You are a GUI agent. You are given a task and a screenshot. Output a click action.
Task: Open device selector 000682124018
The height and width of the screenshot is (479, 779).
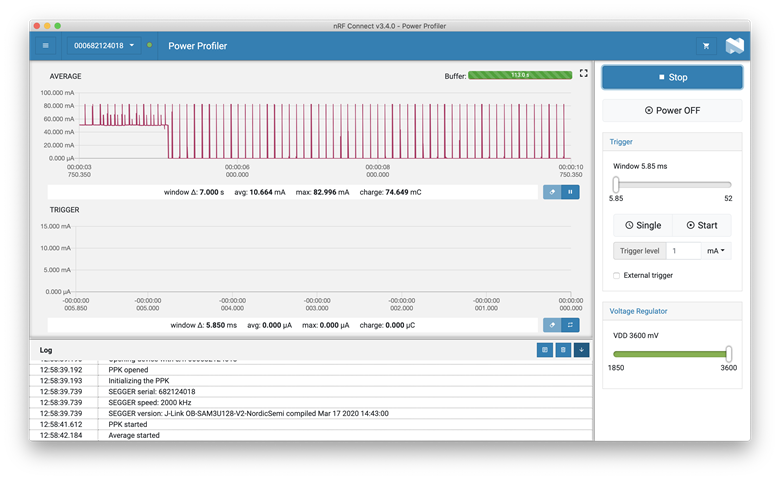pyautogui.click(x=104, y=46)
